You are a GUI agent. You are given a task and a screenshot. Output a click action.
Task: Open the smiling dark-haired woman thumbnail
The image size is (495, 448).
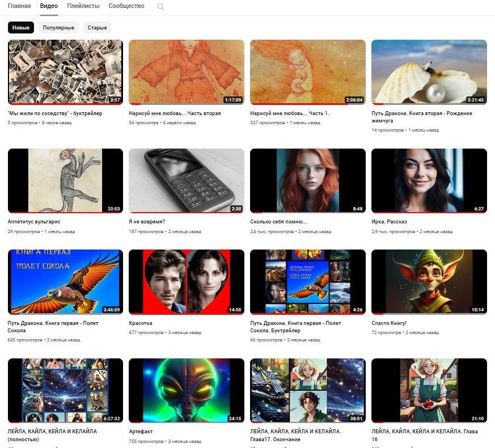[x=429, y=180]
